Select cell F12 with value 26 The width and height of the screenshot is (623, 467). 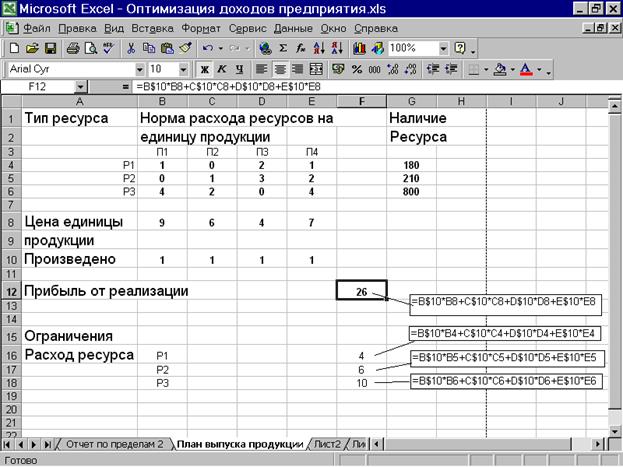tap(358, 290)
